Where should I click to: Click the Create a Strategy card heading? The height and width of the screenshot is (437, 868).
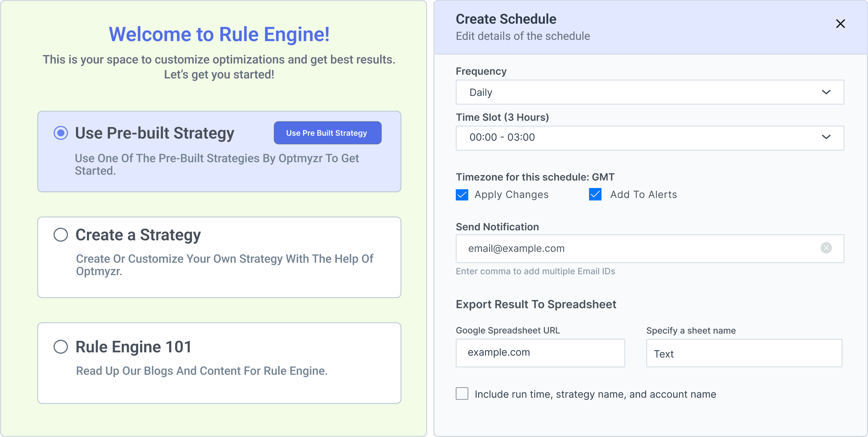(x=138, y=235)
